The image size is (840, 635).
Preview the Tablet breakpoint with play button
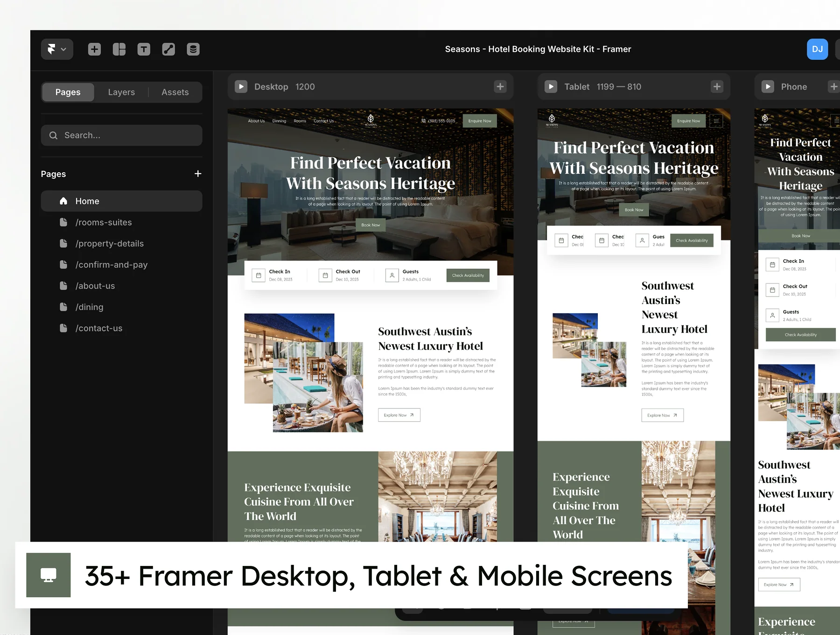(551, 86)
